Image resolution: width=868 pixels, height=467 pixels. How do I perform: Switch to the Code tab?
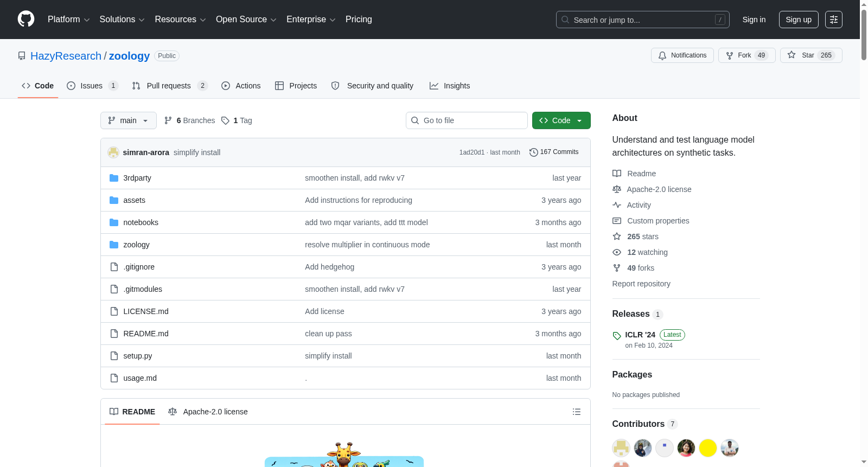pyautogui.click(x=38, y=86)
